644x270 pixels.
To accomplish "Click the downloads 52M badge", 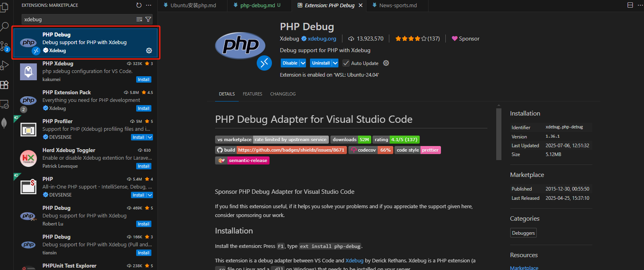I will [x=351, y=140].
